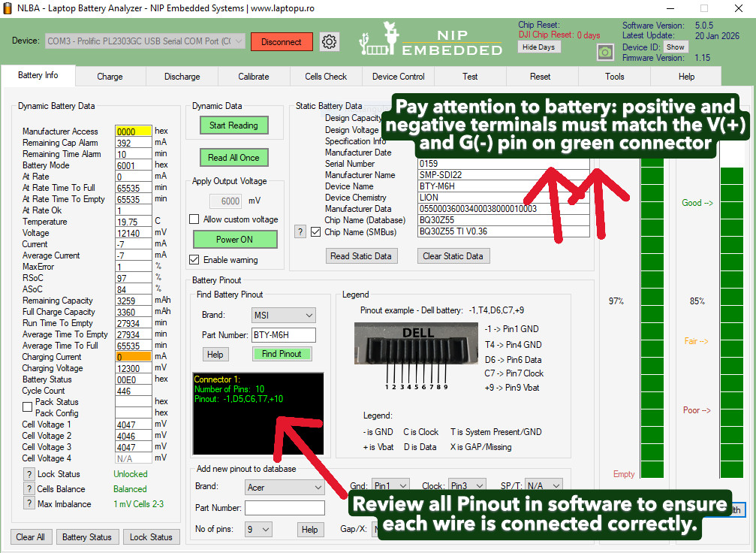Viewport: 756px width, 553px height.
Task: Open the No of pins dropdown
Action: point(258,530)
